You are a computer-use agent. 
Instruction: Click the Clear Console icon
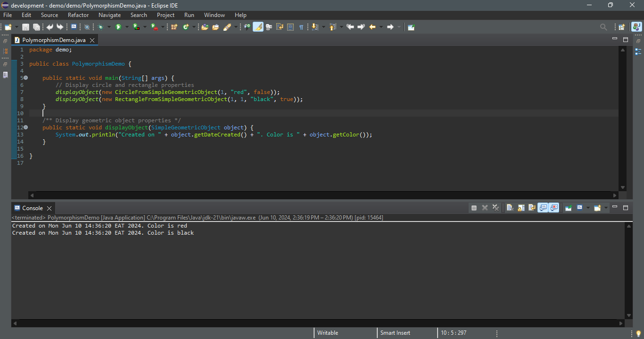coord(510,208)
